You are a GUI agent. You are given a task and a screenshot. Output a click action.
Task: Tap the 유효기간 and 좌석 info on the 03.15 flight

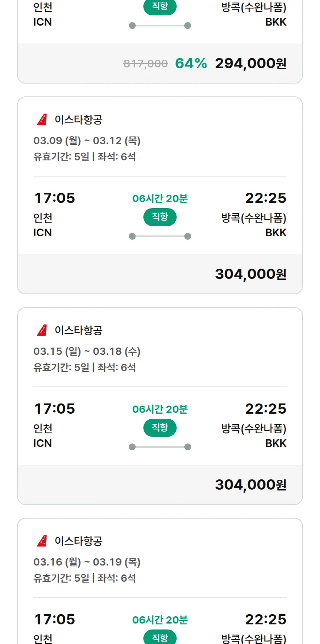click(84, 367)
